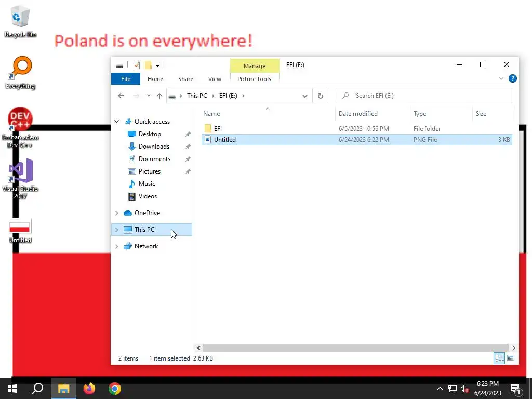
Task: Open Music in Quick access
Action: [147, 184]
